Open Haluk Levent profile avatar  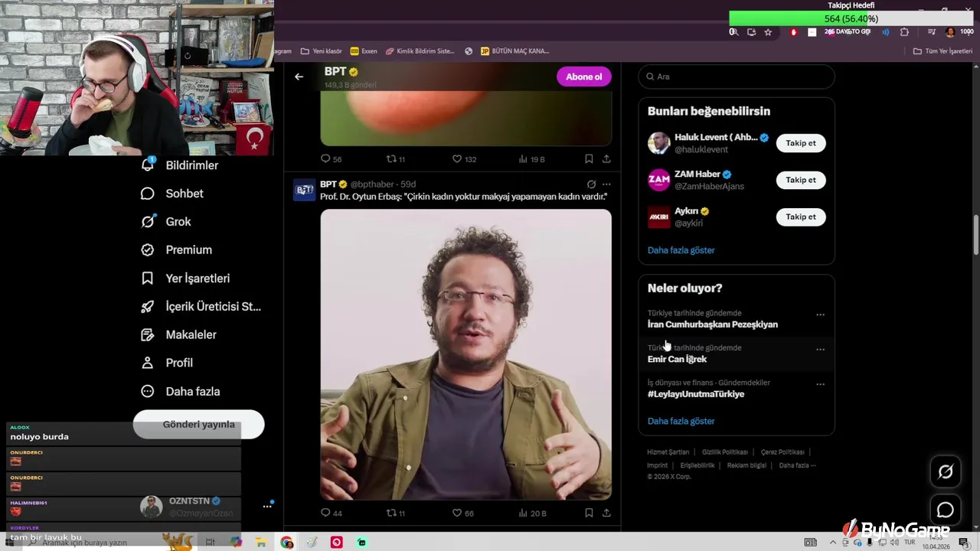(659, 143)
